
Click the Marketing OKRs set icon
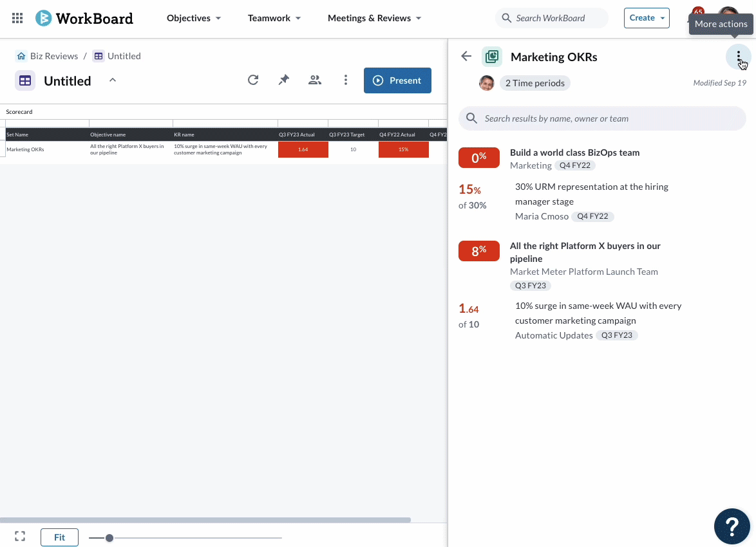coord(492,57)
